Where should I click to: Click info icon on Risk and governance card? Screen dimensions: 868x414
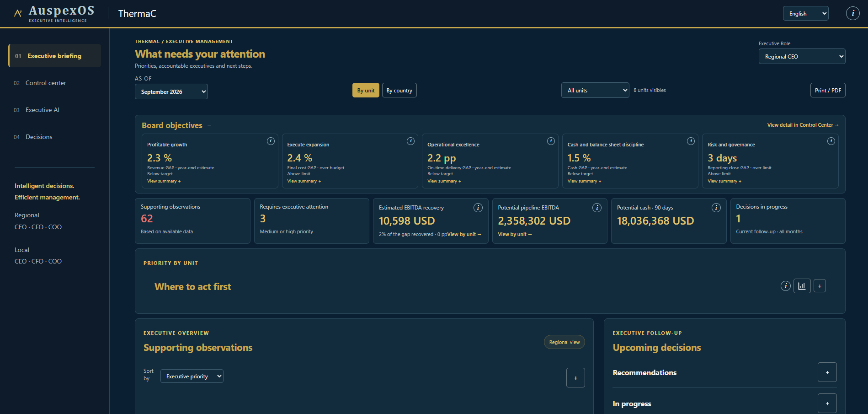(x=831, y=141)
